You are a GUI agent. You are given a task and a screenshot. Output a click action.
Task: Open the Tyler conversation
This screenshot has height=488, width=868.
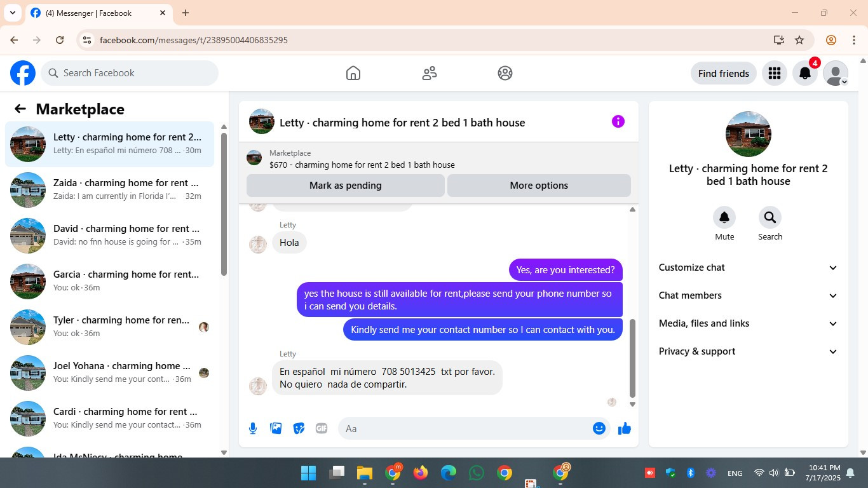(110, 327)
